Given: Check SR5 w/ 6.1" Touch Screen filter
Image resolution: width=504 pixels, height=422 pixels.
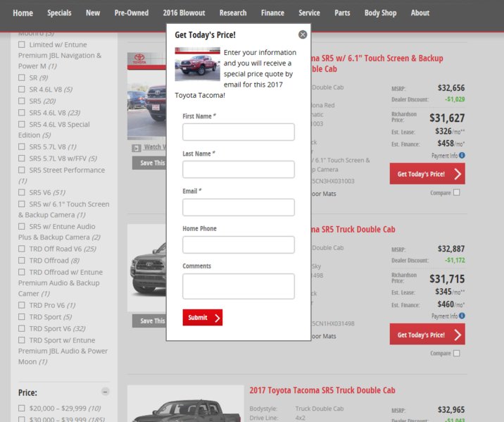Looking at the screenshot, I should pyautogui.click(x=22, y=204).
